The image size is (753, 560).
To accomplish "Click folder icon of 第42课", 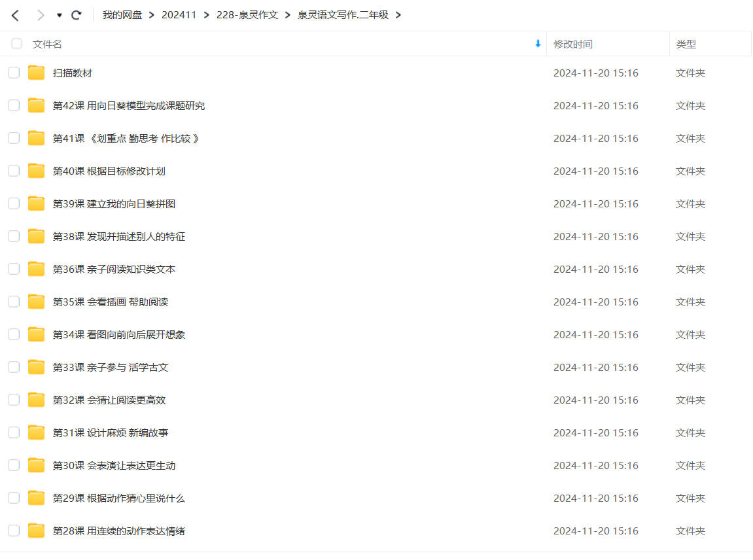I will coord(36,105).
